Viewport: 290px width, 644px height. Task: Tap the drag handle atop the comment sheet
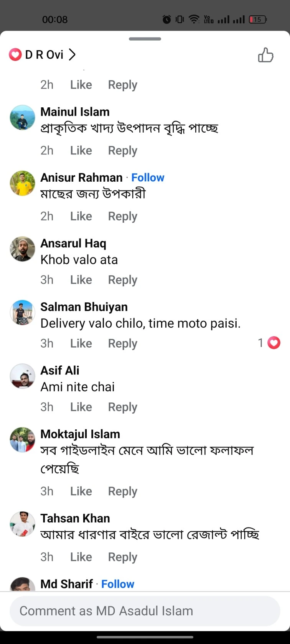tap(145, 39)
